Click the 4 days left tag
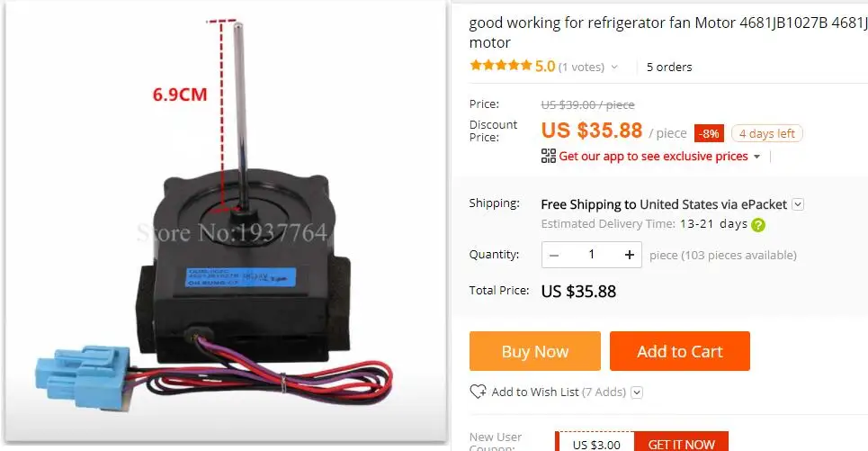 (766, 133)
